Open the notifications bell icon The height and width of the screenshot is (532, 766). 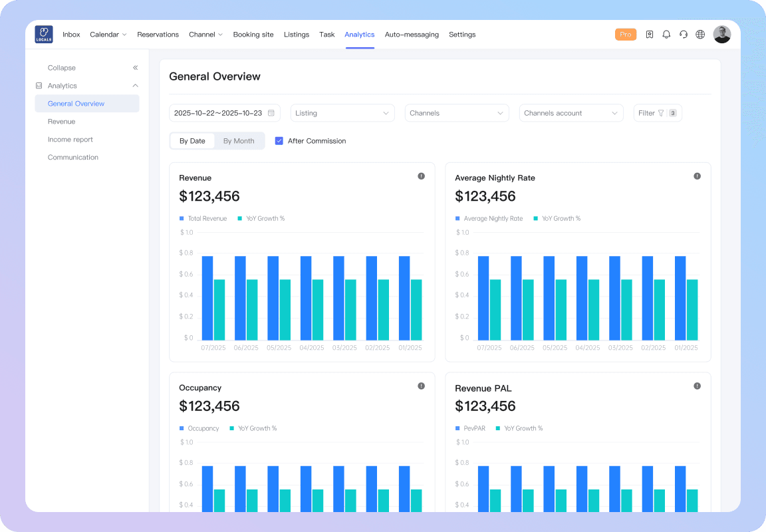(666, 34)
